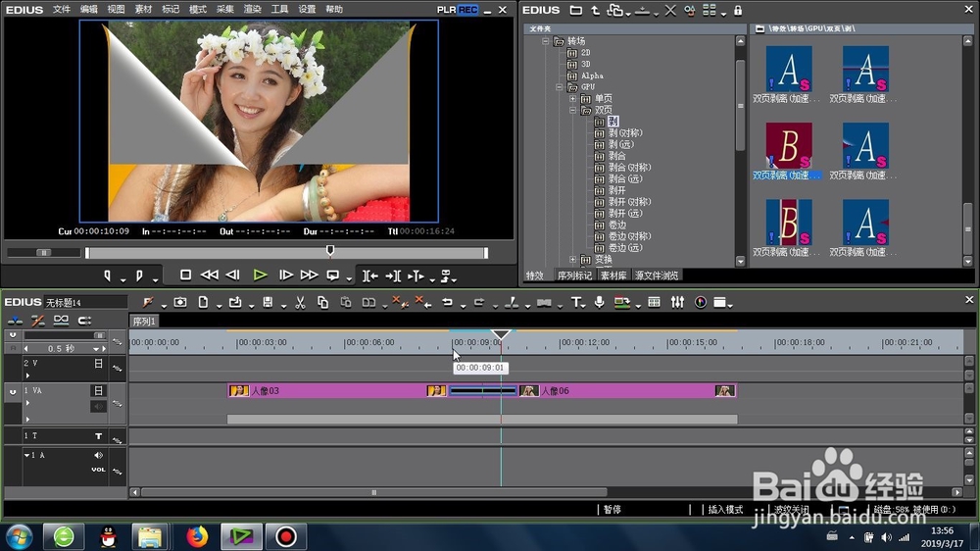Set the In point marker
This screenshot has height=551, width=980.
108,275
